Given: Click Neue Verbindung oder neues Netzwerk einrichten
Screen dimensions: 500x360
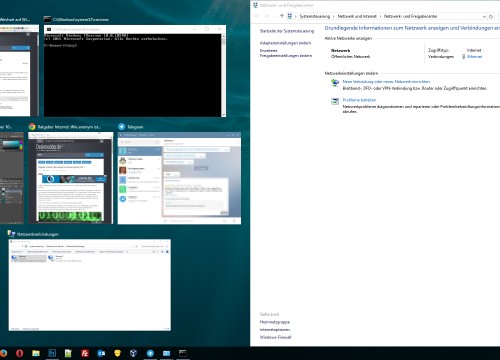Looking at the screenshot, I should 386,82.
